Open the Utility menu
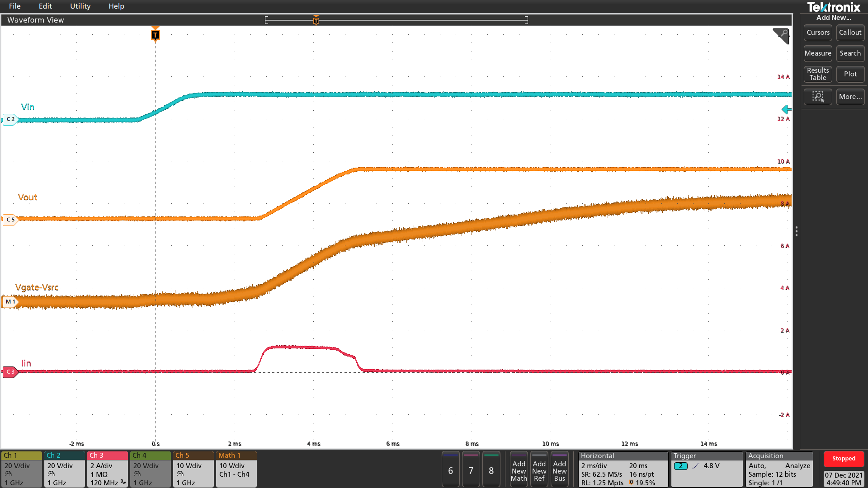Screen dimensions: 868x488 pos(80,6)
